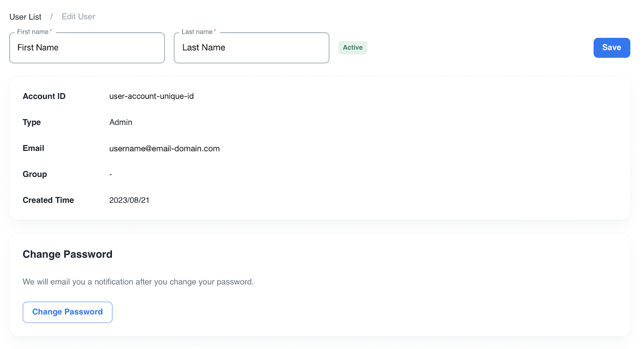Viewport: 644px width, 349px height.
Task: Click the 2023/08/21 created date
Action: click(129, 200)
